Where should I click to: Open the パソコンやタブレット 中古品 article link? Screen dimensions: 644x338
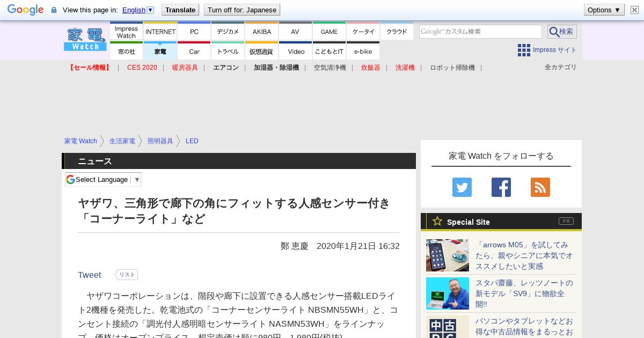(x=524, y=327)
